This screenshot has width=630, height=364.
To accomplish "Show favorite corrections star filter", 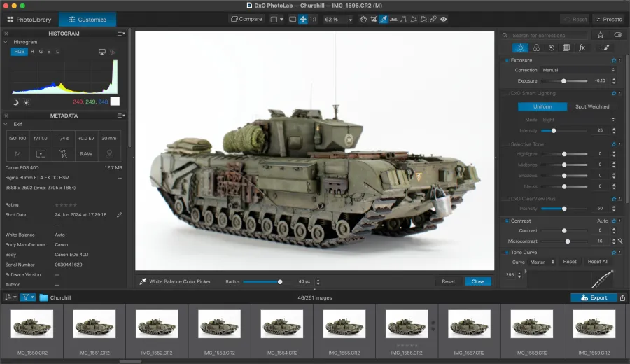I will [x=601, y=35].
